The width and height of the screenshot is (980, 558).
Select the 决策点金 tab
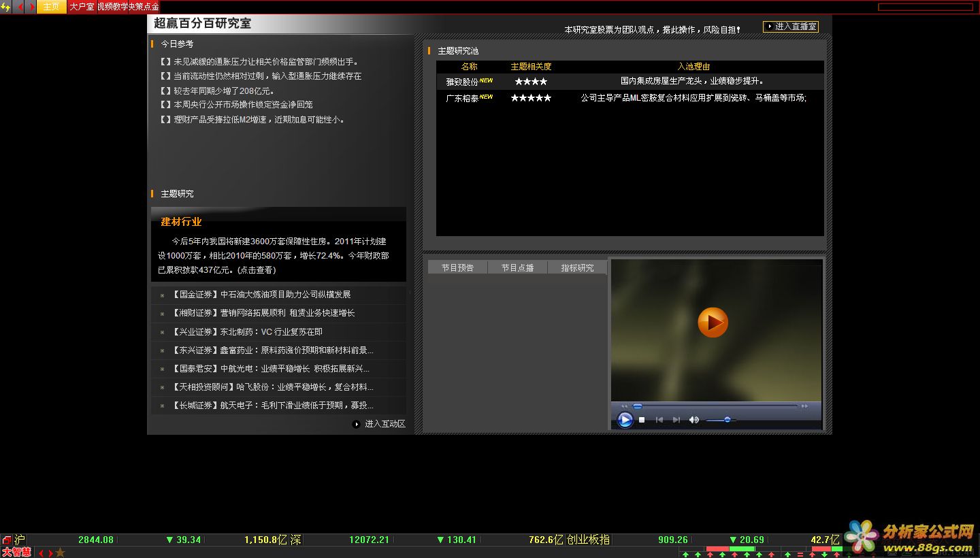(144, 7)
